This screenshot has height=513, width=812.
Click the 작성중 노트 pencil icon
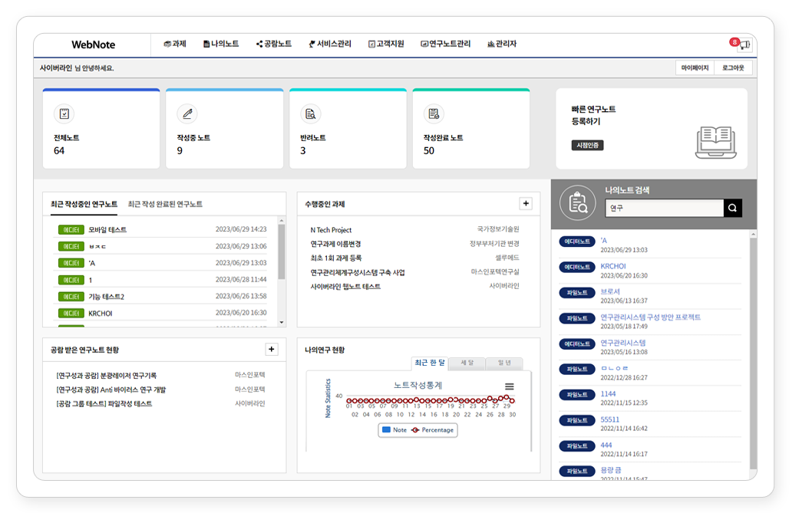(x=186, y=113)
